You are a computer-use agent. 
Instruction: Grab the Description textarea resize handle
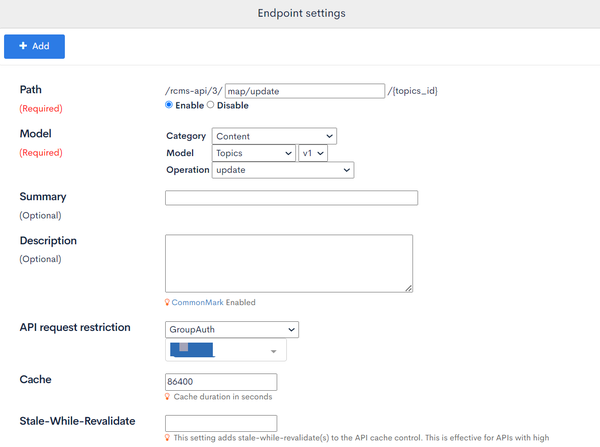[x=408, y=288]
